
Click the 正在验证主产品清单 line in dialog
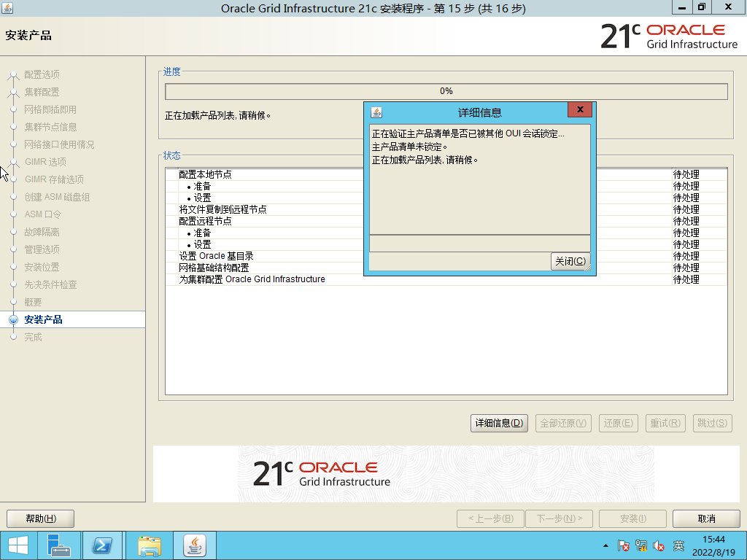[x=468, y=134]
